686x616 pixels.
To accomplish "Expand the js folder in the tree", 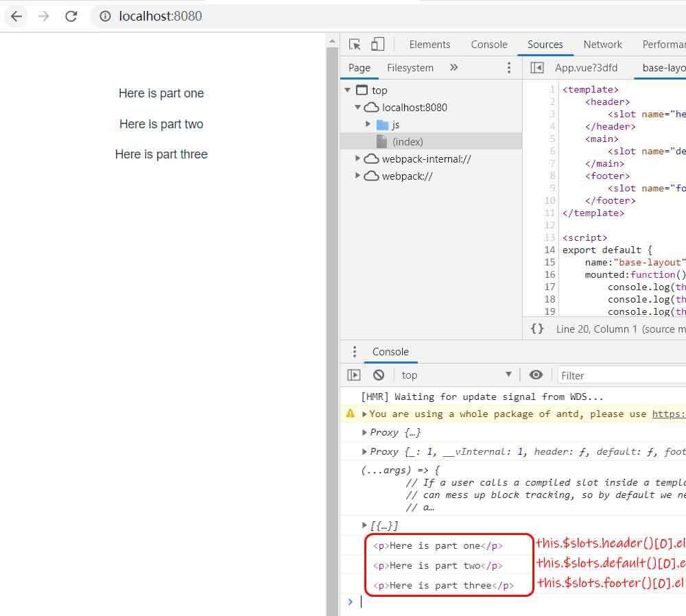I will [x=368, y=124].
